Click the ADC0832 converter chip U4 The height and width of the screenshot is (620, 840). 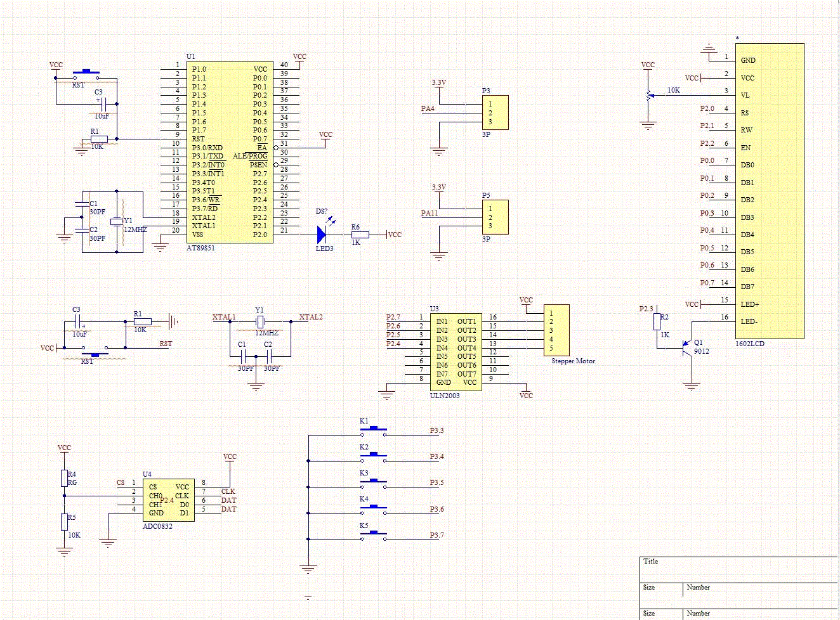(x=169, y=500)
